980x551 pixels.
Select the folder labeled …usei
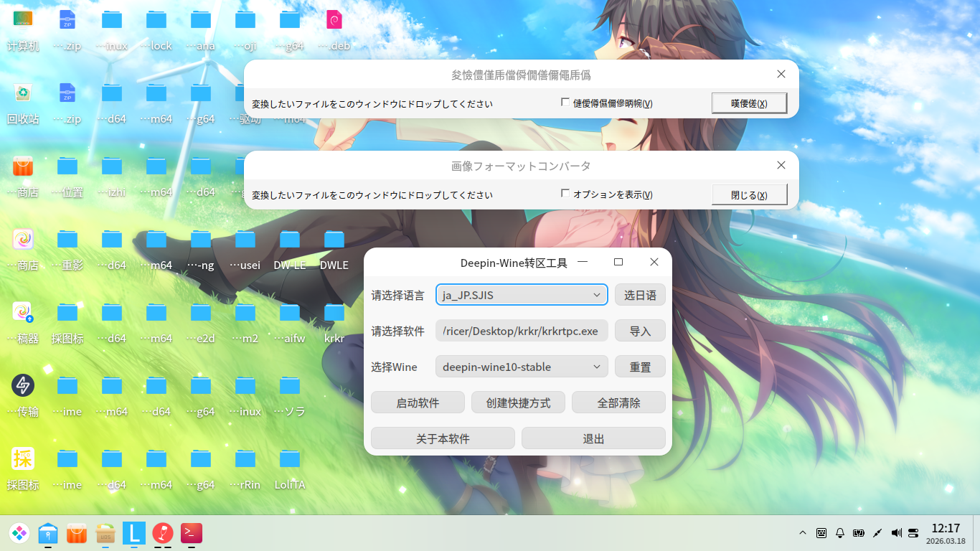tap(245, 239)
